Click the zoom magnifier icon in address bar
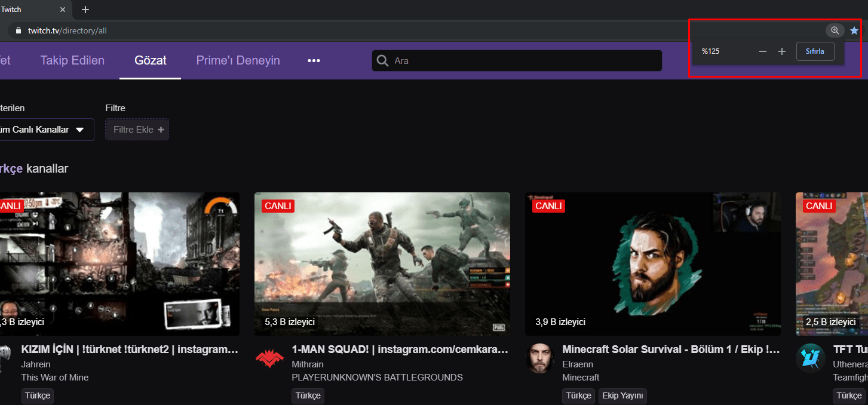Image resolution: width=868 pixels, height=405 pixels. tap(835, 30)
